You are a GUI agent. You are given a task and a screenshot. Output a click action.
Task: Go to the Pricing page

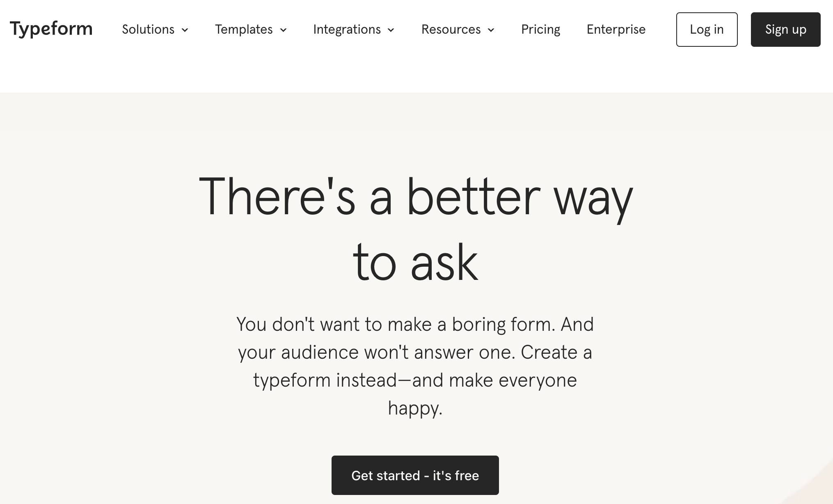[540, 30]
